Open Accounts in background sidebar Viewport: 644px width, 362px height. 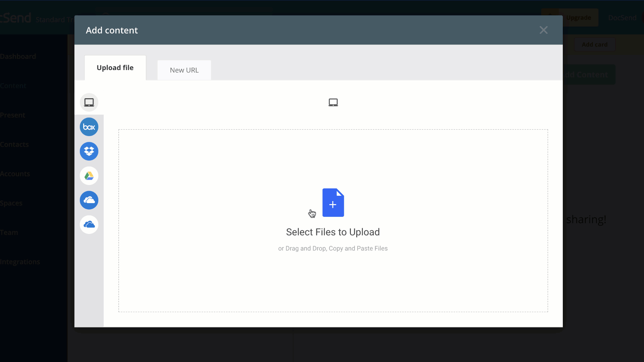[15, 174]
